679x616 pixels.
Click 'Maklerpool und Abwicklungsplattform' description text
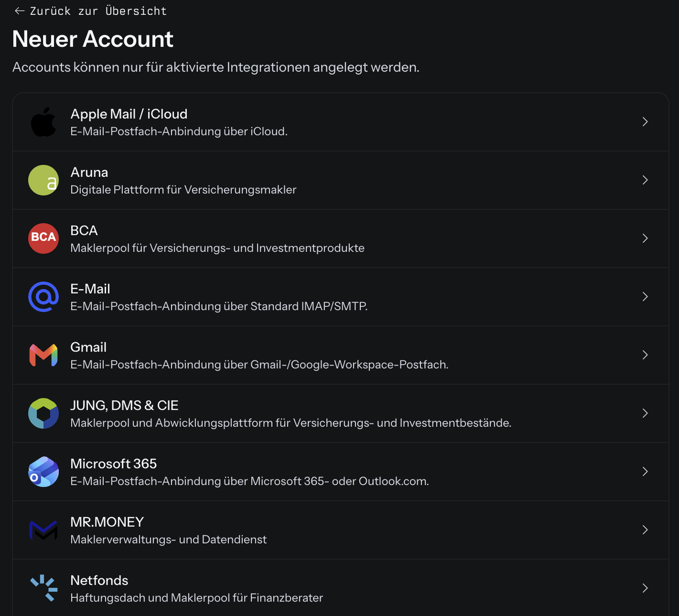coord(291,423)
